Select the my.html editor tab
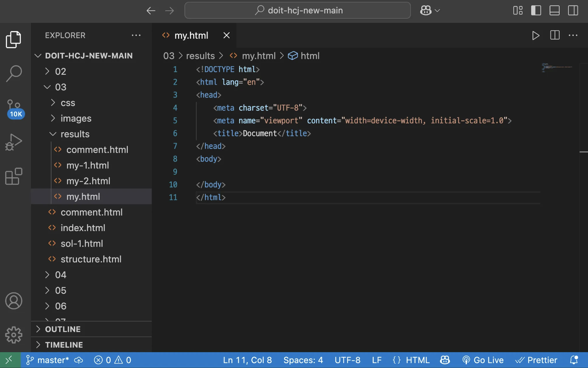 click(x=191, y=35)
